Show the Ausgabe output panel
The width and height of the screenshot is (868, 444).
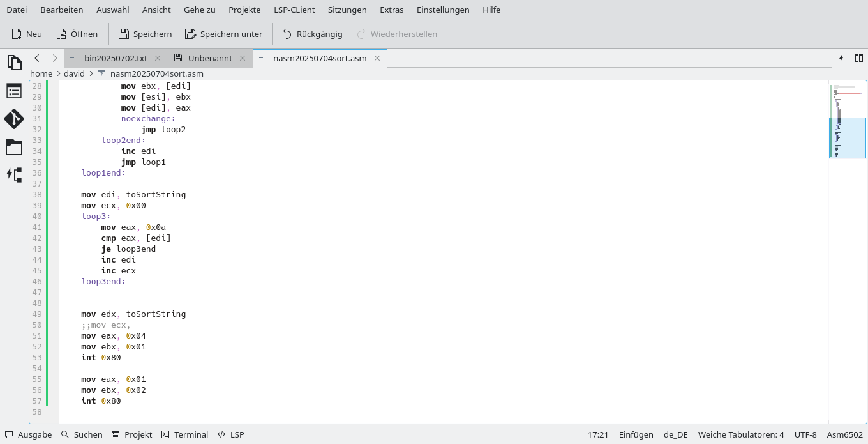28,434
